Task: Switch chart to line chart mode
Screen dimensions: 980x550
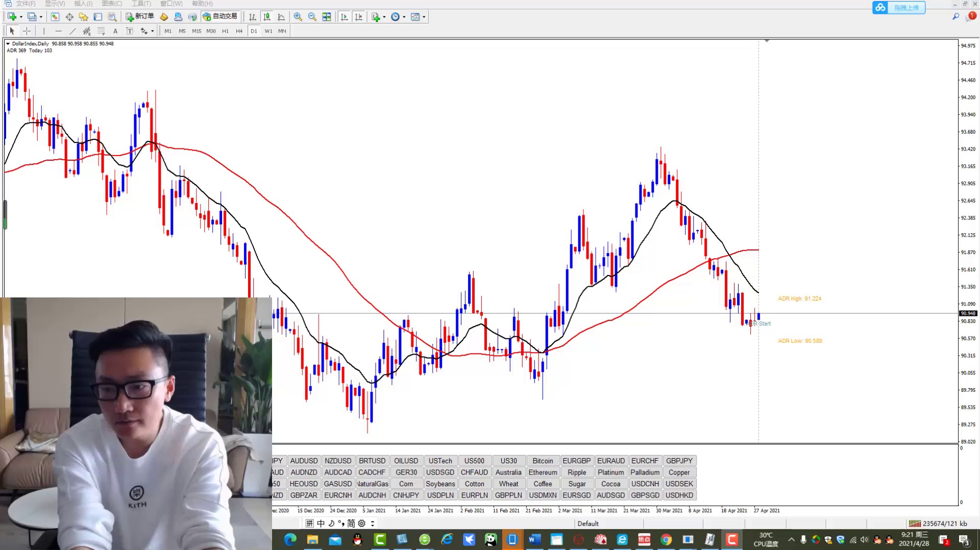Action: point(281,17)
